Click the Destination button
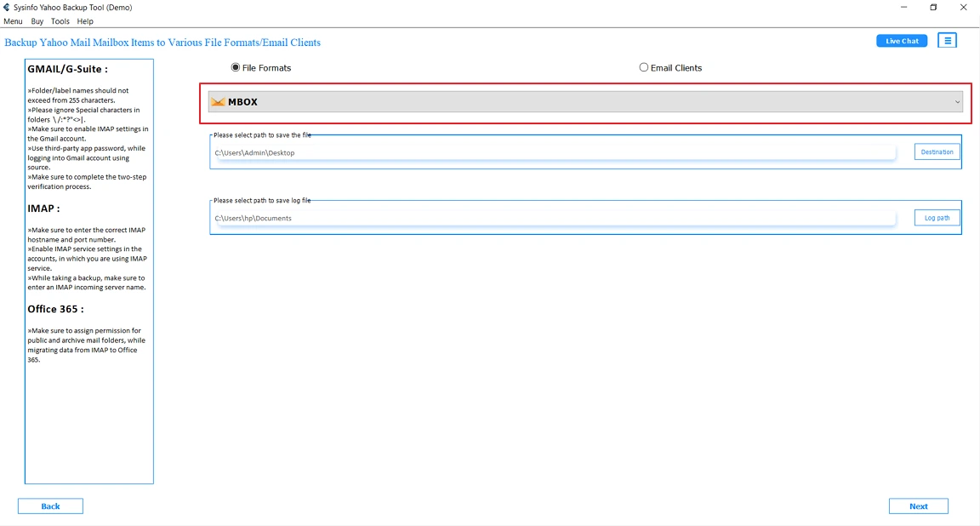The image size is (980, 526). [x=937, y=152]
